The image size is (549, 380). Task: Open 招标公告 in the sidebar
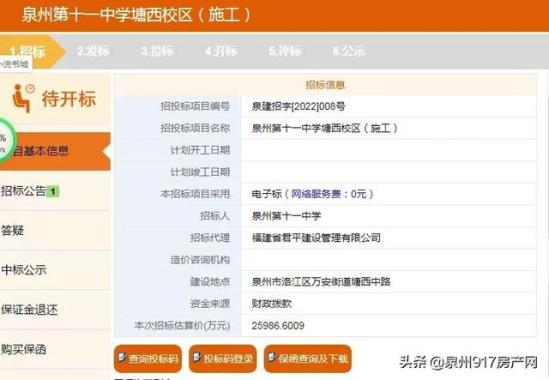coord(24,191)
